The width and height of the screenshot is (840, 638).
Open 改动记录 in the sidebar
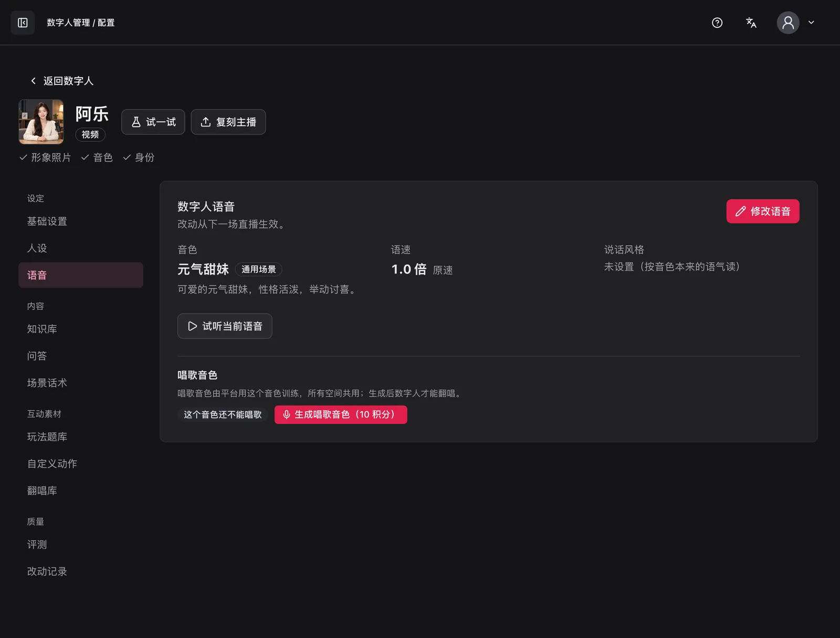pyautogui.click(x=81, y=571)
